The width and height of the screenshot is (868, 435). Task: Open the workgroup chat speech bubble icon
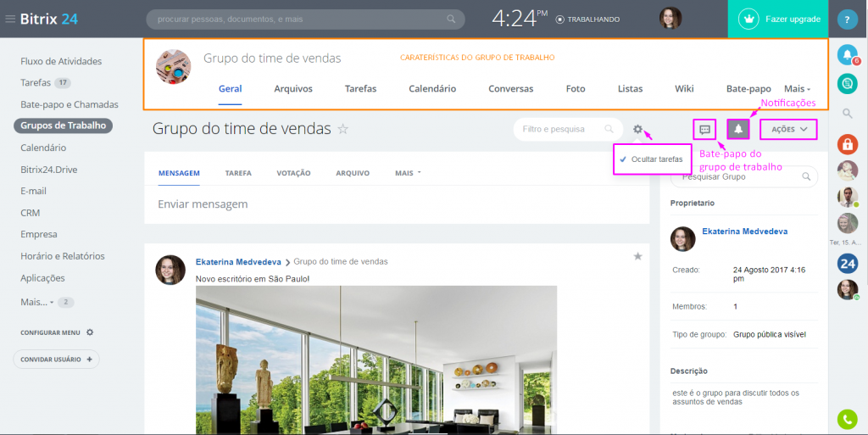point(704,130)
